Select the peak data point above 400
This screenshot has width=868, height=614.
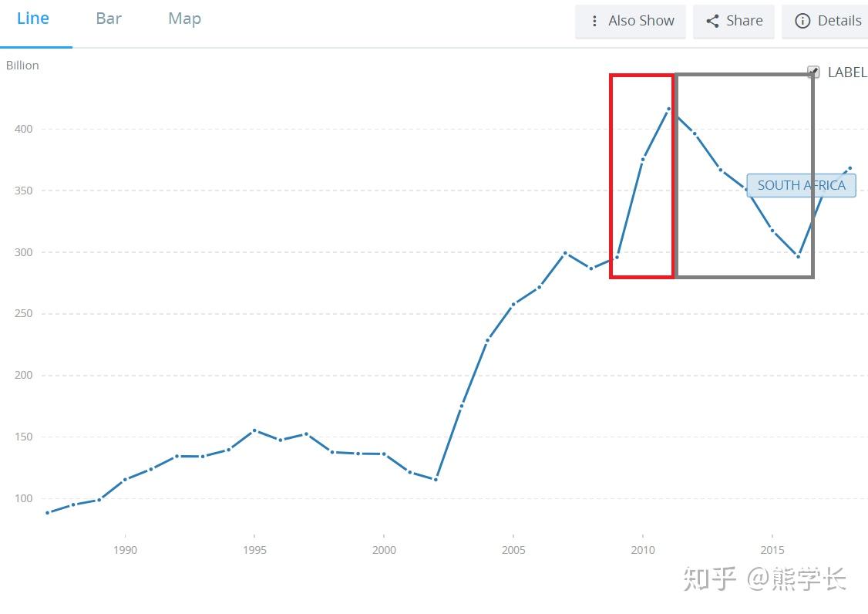[x=668, y=110]
